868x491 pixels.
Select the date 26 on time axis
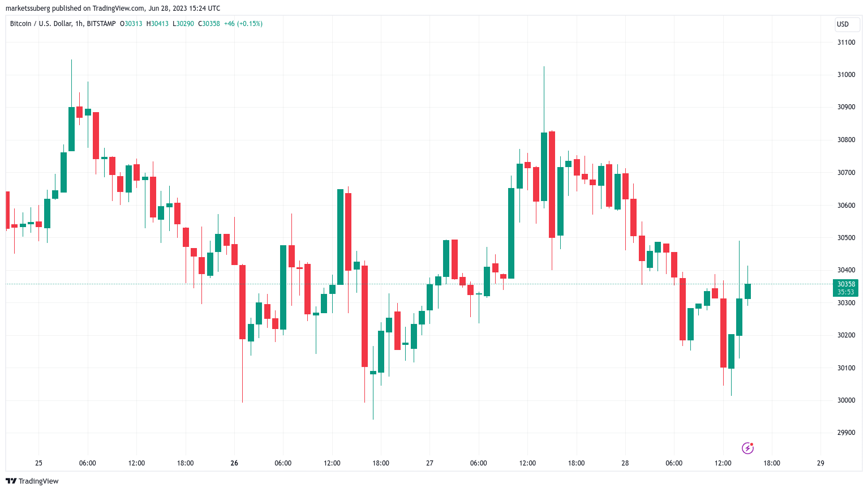point(234,463)
